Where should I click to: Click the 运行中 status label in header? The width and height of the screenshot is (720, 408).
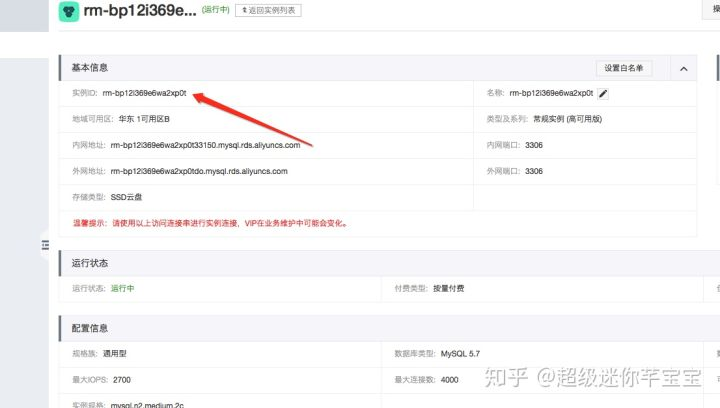pyautogui.click(x=215, y=10)
